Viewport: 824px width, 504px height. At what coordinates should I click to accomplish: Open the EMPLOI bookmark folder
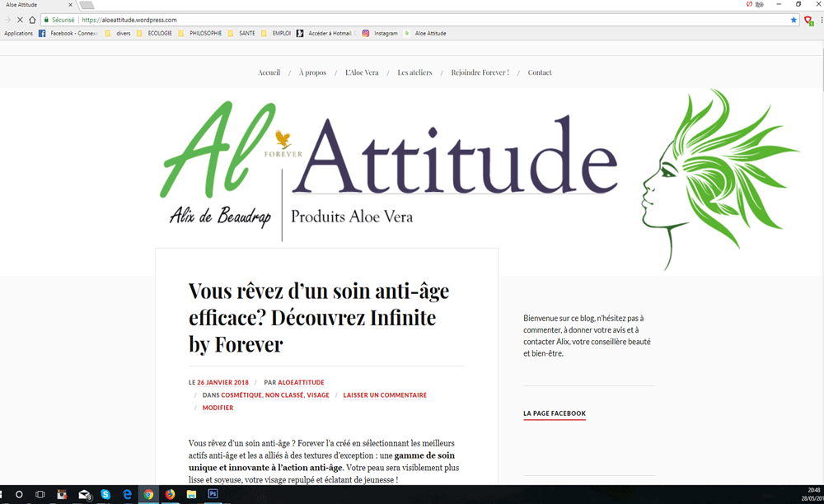(x=276, y=33)
